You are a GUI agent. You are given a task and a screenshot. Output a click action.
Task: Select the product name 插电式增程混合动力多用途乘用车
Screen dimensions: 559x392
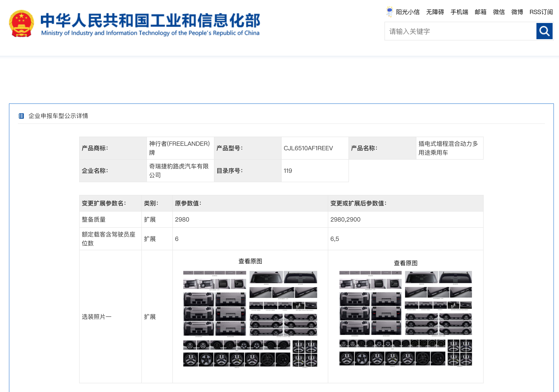click(x=448, y=148)
